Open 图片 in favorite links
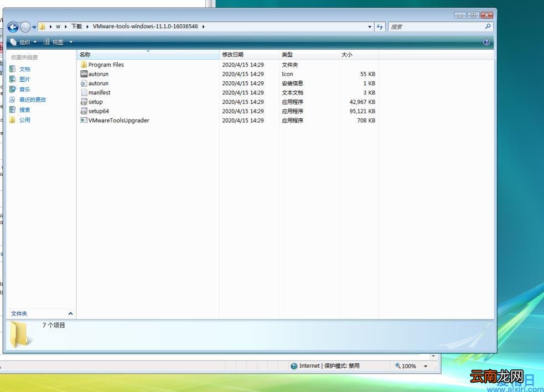544x392 pixels. coord(25,80)
